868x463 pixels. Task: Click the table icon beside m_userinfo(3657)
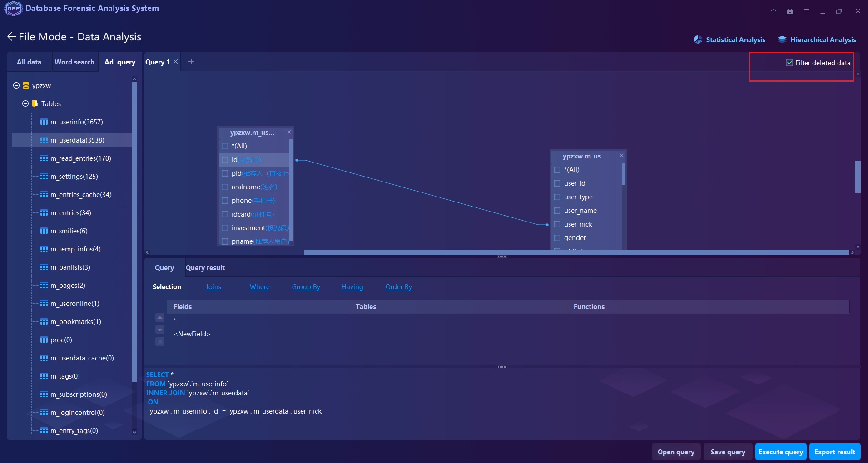tap(44, 122)
